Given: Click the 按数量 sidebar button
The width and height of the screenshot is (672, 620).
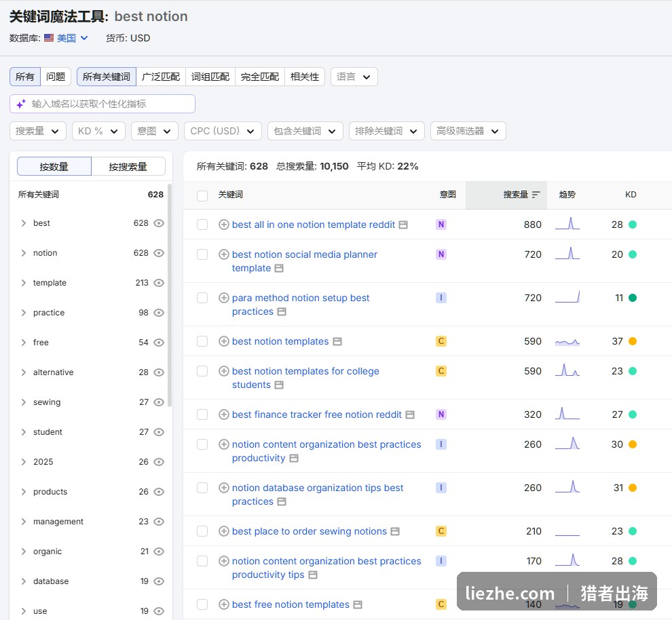Looking at the screenshot, I should point(54,167).
